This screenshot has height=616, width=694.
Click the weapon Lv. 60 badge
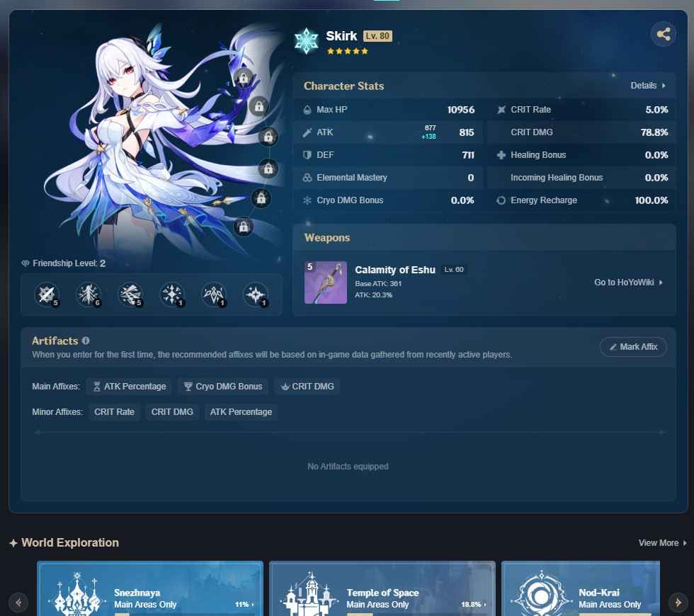point(454,270)
